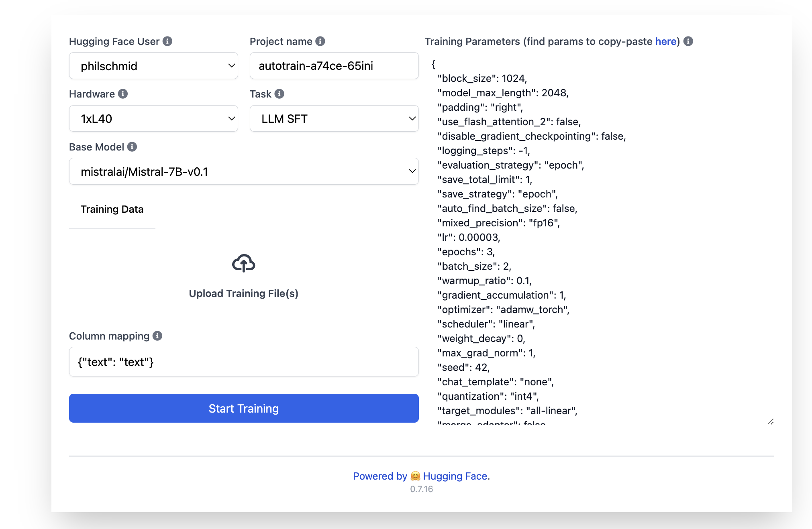Click the cloud upload icon
Viewport: 812px width, 529px height.
click(243, 264)
